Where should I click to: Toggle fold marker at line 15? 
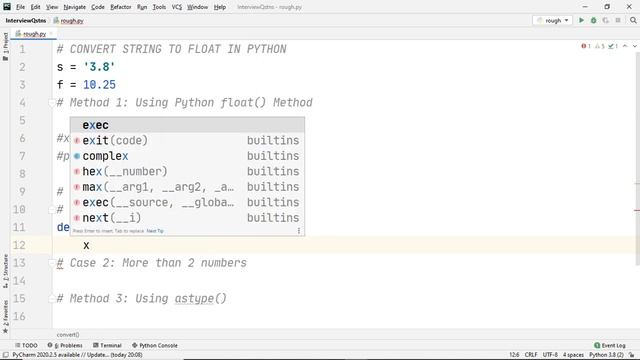[x=52, y=298]
